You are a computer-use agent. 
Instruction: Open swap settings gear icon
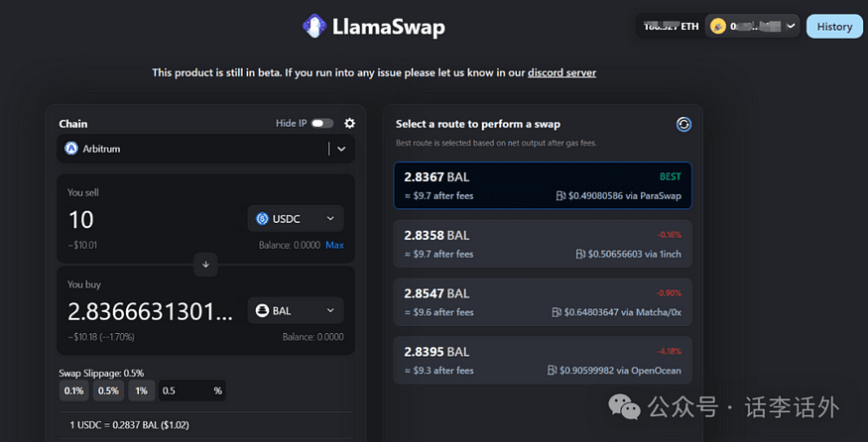tap(349, 123)
